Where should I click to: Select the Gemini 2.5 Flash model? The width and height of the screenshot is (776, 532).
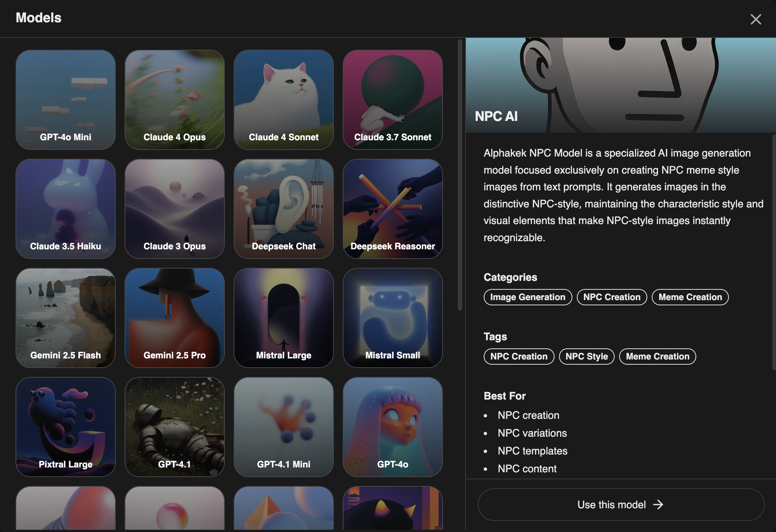[66, 318]
